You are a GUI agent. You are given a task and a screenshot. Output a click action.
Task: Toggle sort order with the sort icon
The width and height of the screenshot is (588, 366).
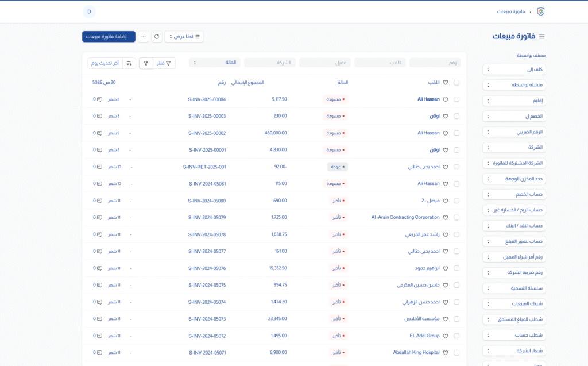coord(129,63)
